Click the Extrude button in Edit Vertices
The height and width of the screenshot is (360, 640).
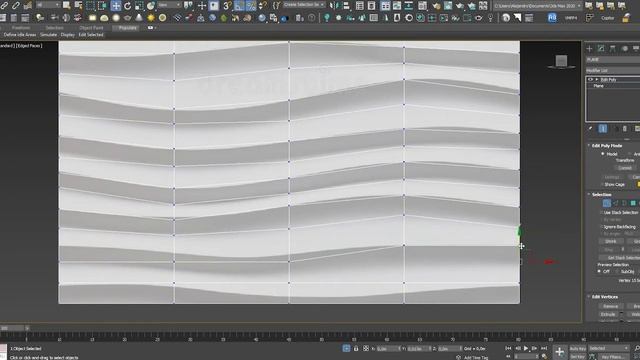[x=608, y=314]
